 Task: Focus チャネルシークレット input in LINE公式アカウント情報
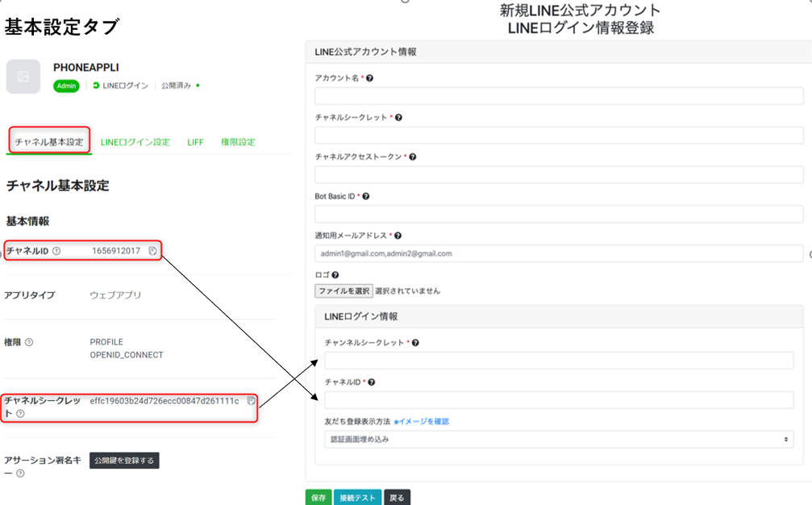pos(559,136)
